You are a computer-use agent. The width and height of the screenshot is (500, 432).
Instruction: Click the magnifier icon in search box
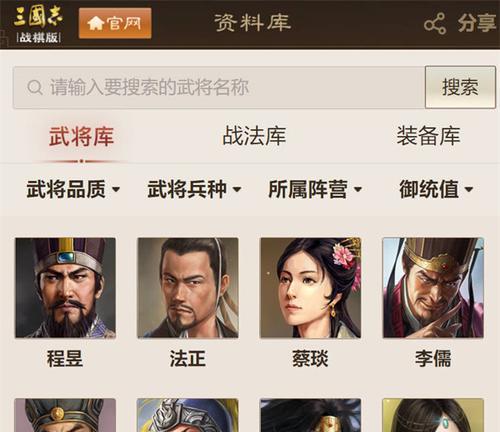(x=35, y=87)
